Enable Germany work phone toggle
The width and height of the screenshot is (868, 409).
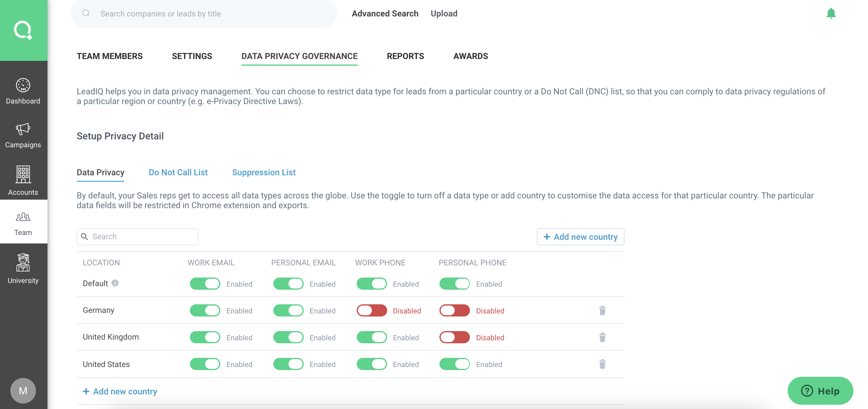click(x=372, y=310)
